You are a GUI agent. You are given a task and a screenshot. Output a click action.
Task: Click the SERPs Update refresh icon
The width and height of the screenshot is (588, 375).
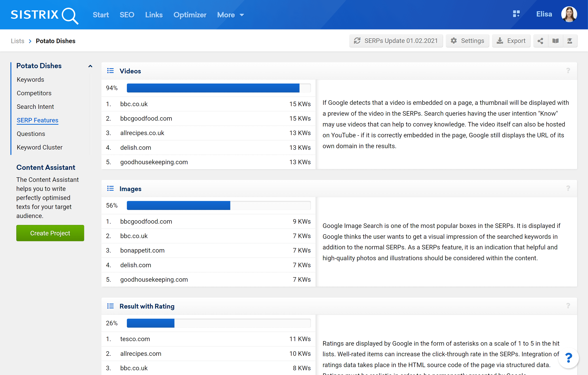tap(357, 41)
